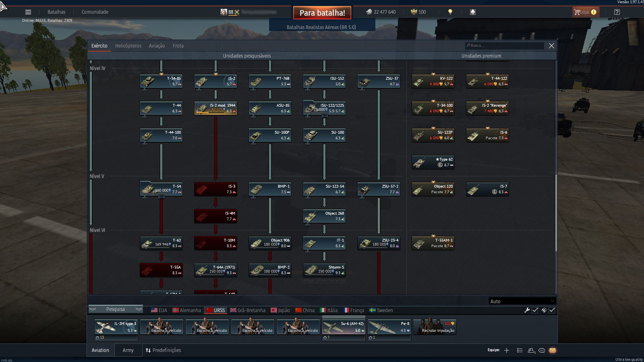The width and height of the screenshot is (644, 362).
Task: Click the Busca search field
Action: pos(504,46)
